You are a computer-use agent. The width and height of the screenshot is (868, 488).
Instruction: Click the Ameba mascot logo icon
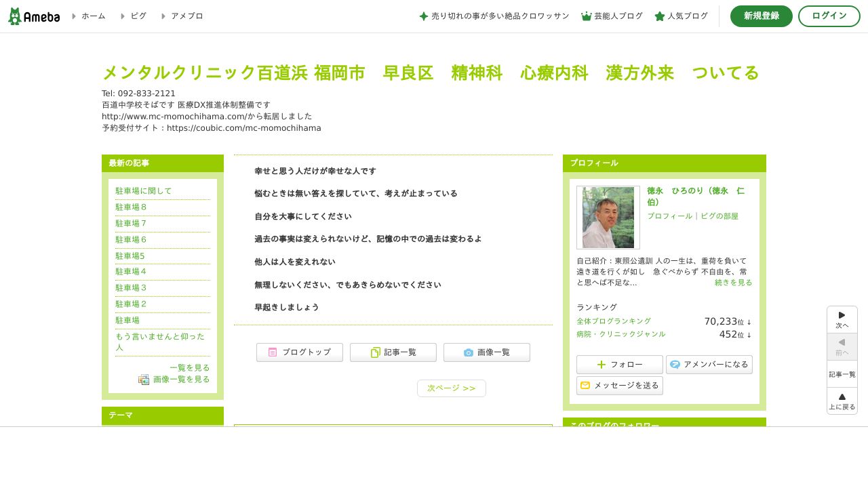14,16
